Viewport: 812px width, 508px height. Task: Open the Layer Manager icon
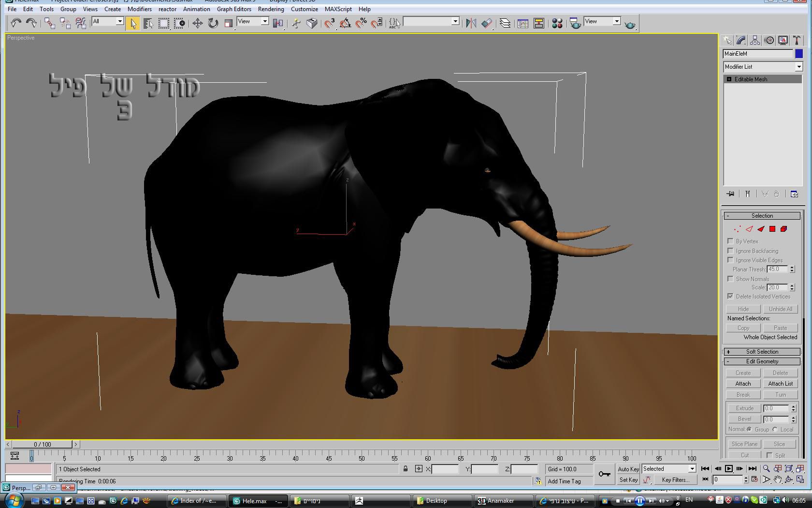(505, 23)
